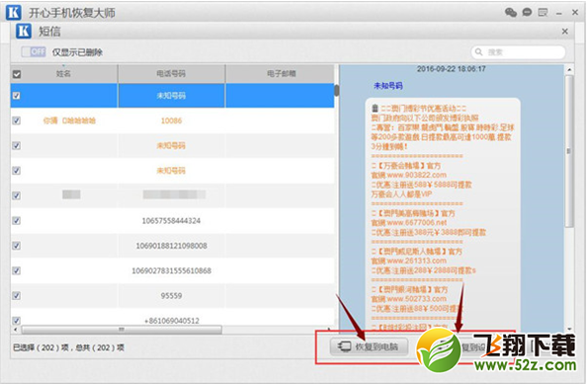The width and height of the screenshot is (588, 384).
Task: Click 恢复到电脑 button
Action: point(369,346)
